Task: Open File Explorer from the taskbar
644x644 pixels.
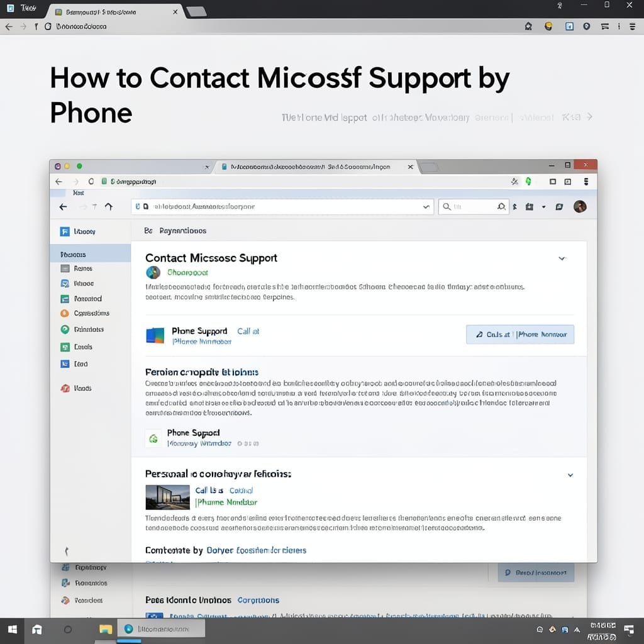Action: [x=106, y=629]
